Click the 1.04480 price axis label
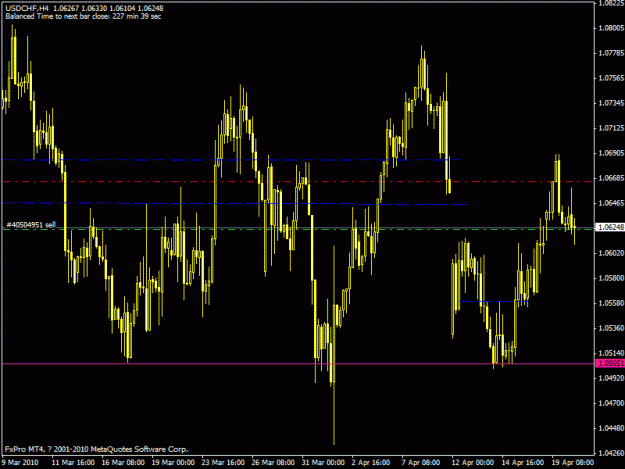This screenshot has height=469, width=625. click(611, 428)
